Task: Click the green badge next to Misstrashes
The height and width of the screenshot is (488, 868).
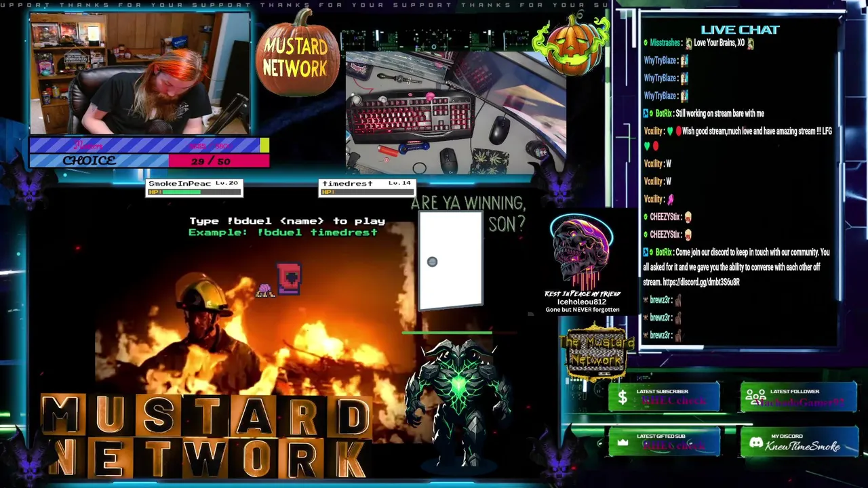Action: 646,43
